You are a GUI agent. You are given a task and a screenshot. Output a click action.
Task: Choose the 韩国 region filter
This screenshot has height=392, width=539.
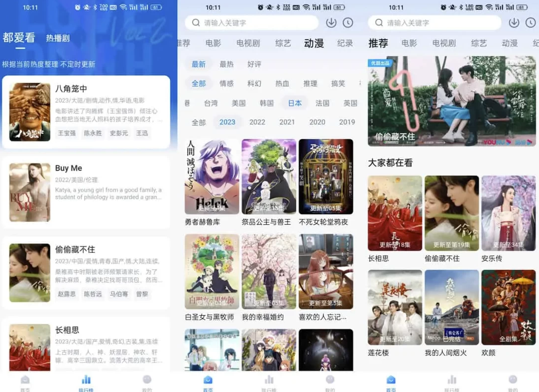coord(267,103)
